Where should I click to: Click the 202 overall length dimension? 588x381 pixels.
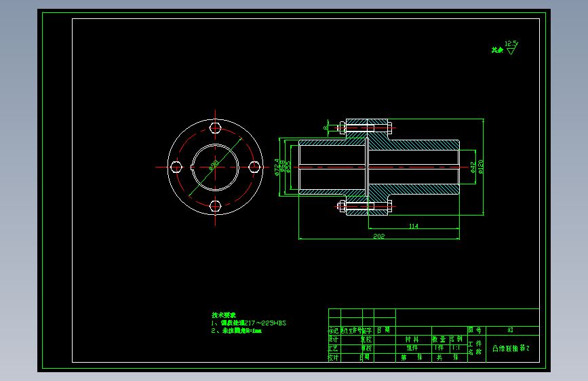click(378, 236)
